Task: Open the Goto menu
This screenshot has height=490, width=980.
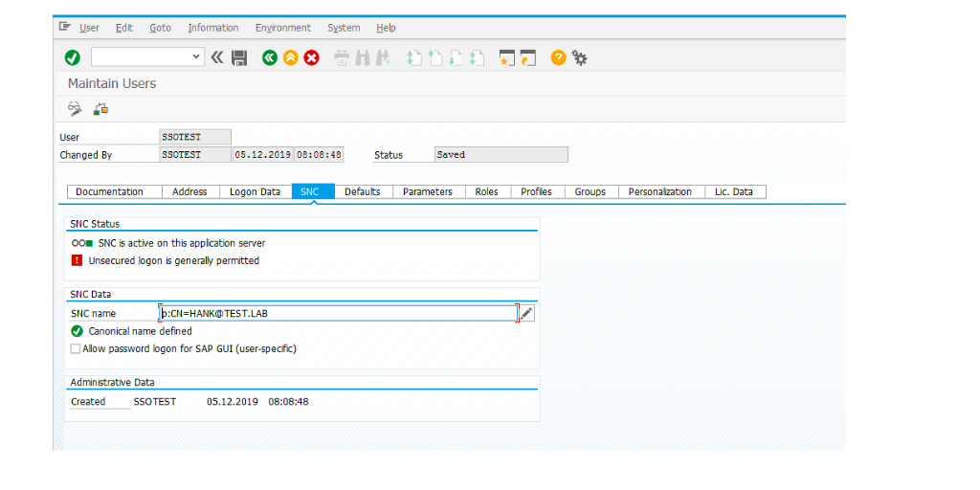Action: tap(160, 28)
